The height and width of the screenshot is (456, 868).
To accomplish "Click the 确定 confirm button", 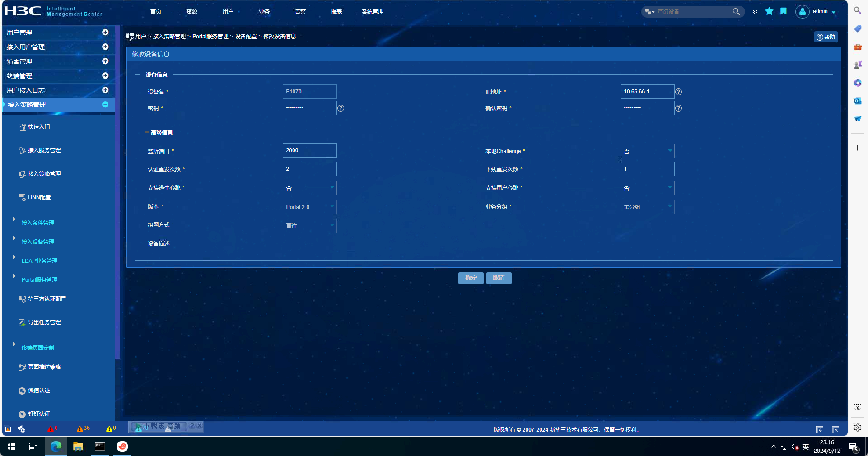I will (x=471, y=278).
